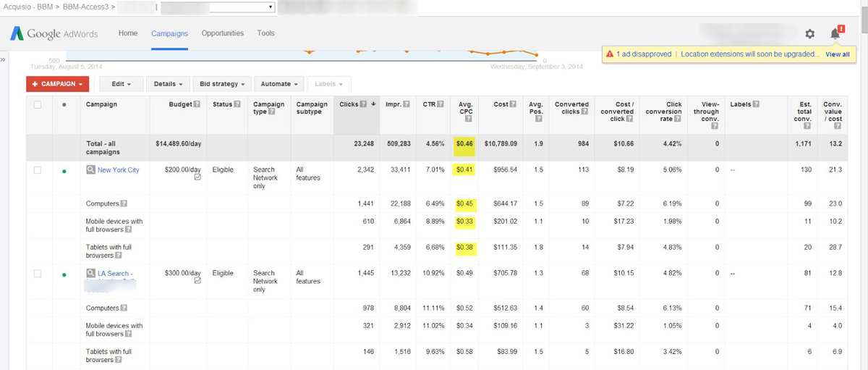Open the settings gear icon
868x370 pixels.
coord(809,34)
